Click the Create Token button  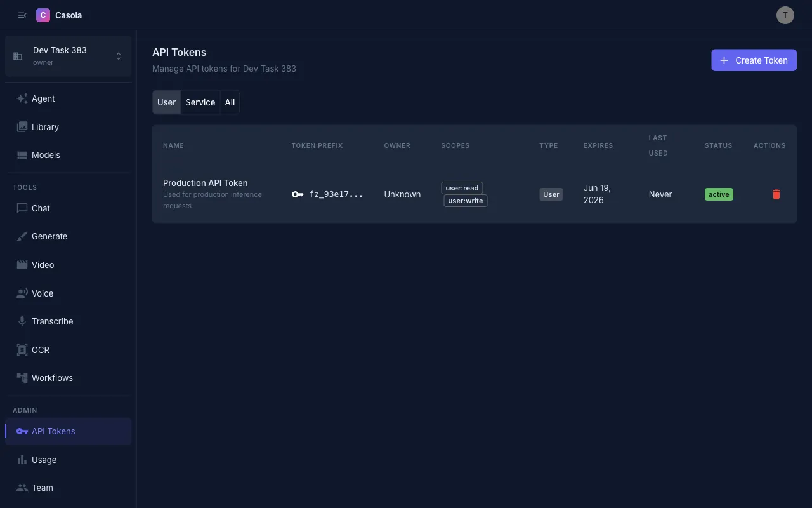754,60
